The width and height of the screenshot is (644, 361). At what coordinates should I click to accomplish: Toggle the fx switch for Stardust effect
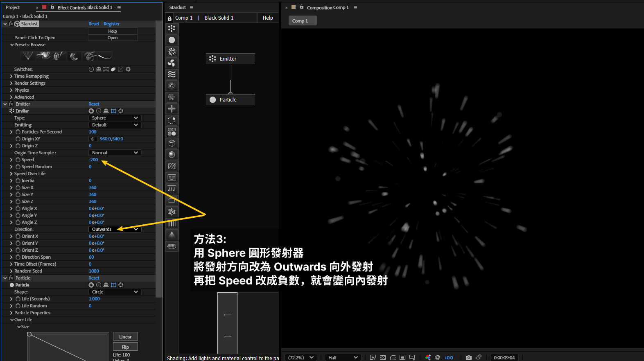tap(11, 24)
